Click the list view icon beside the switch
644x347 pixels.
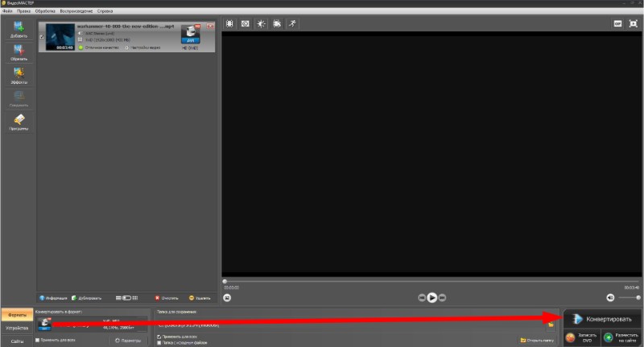click(118, 298)
